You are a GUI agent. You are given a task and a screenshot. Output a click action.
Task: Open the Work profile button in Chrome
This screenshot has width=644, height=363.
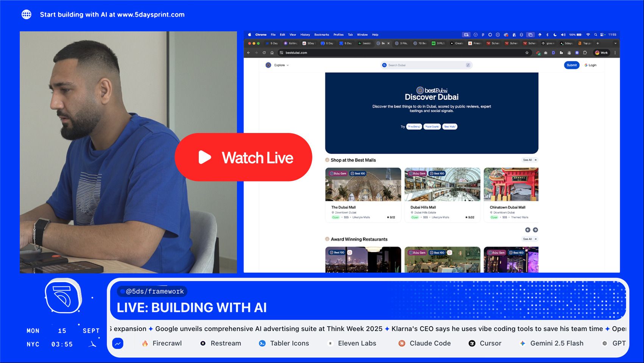coord(602,53)
